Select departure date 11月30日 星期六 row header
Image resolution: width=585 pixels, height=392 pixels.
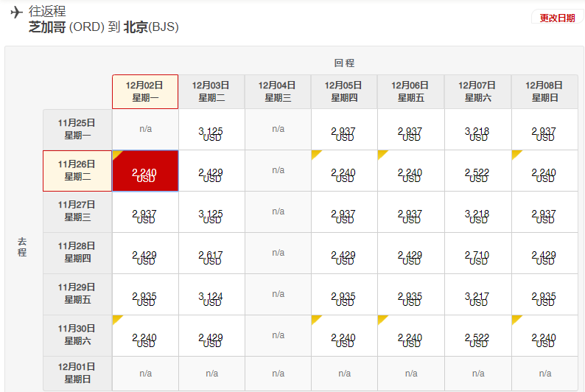click(77, 336)
